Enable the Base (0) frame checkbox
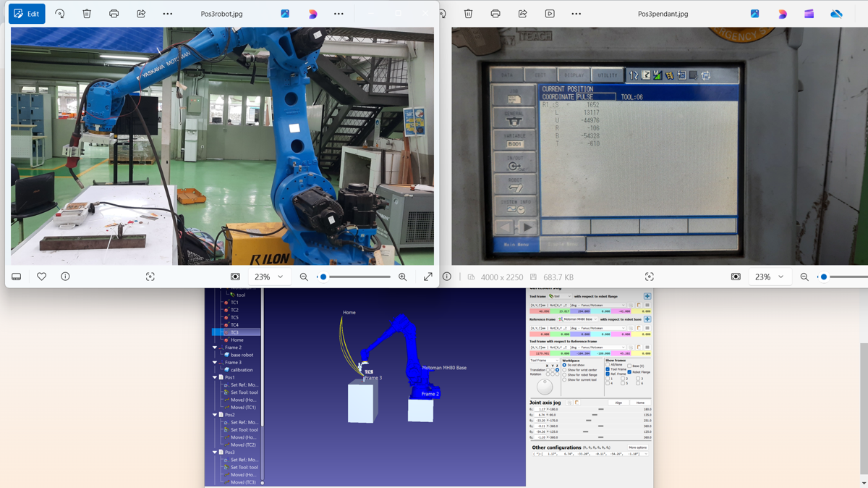The height and width of the screenshot is (488, 868). click(629, 366)
